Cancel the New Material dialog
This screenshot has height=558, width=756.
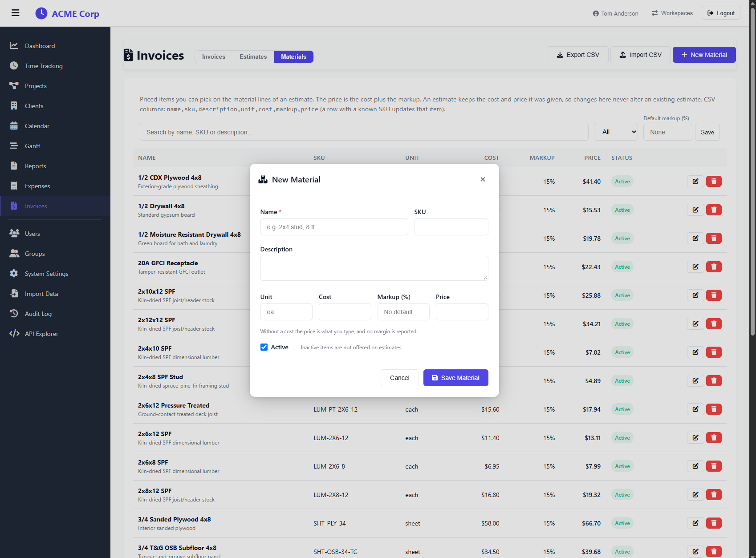[399, 378]
